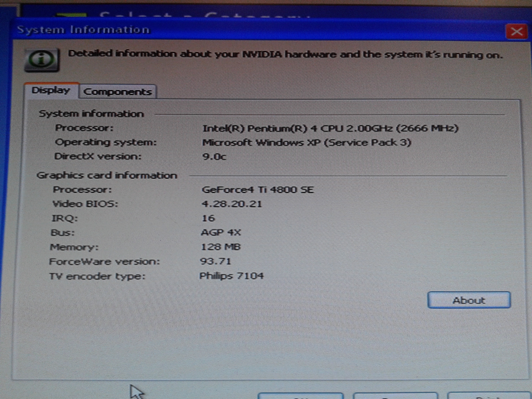Click the green info icon
This screenshot has width=532, height=399.
(x=42, y=60)
